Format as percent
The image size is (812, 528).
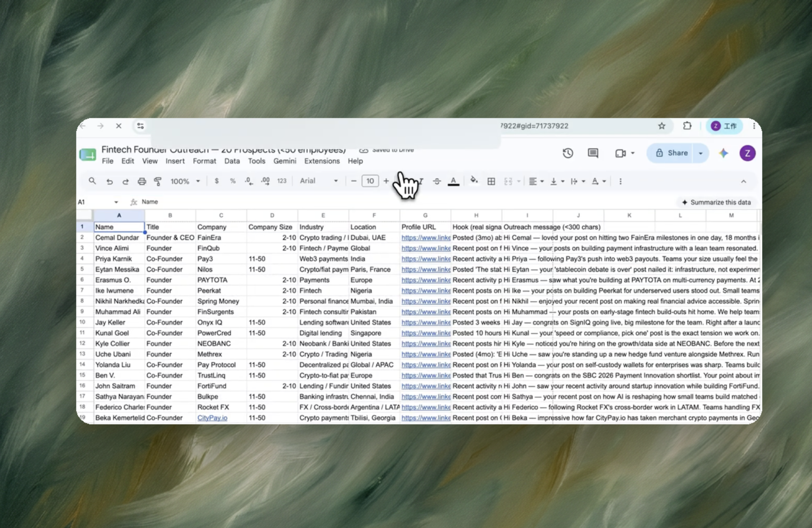point(233,181)
